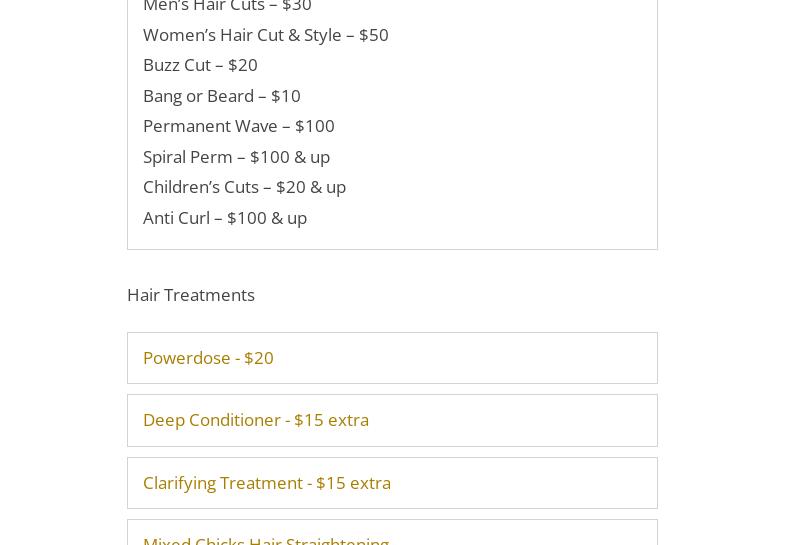The height and width of the screenshot is (545, 785).
Task: Click the $100 price beside Permanent Wave
Action: point(314,126)
